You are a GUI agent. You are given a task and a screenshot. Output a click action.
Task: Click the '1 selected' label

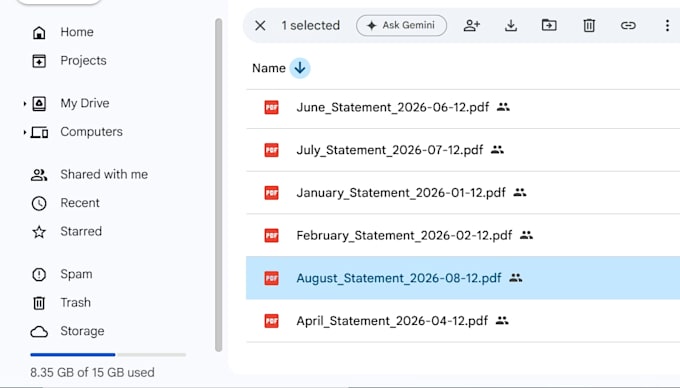tap(311, 26)
